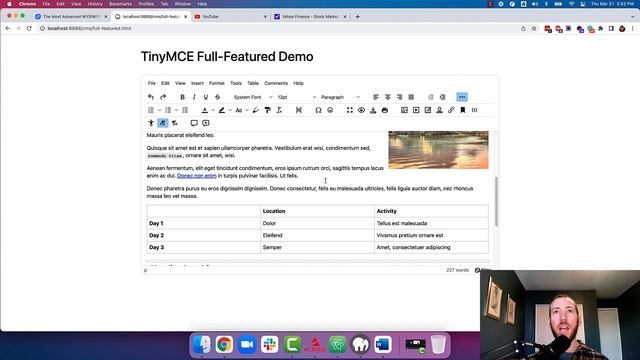The height and width of the screenshot is (360, 640).
Task: Open Zoom from the dock
Action: pyautogui.click(x=247, y=344)
